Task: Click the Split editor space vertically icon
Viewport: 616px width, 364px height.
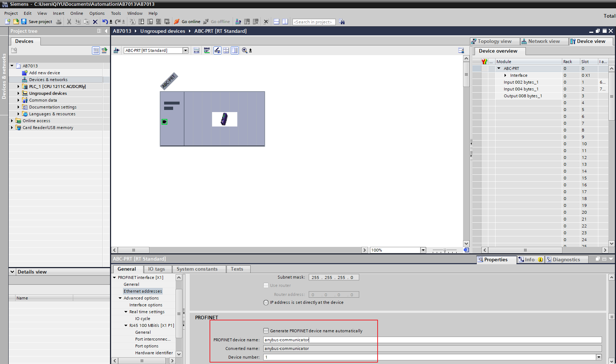Action: (x=285, y=22)
